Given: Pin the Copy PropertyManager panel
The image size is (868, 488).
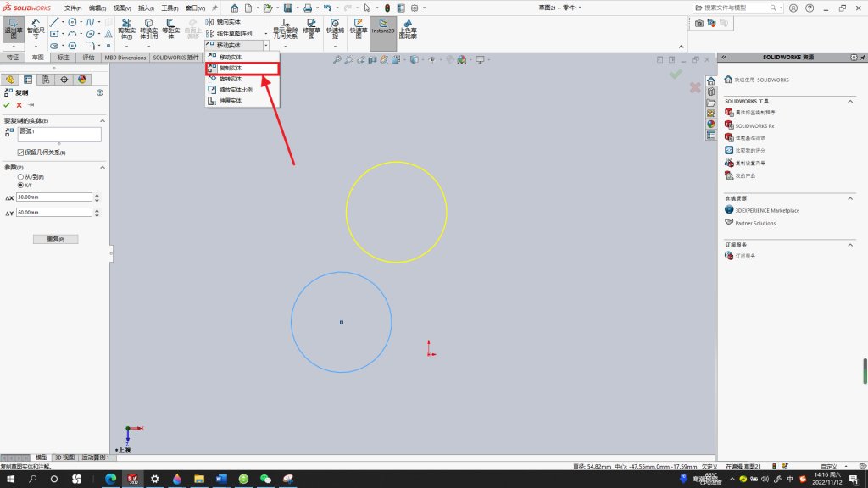Looking at the screenshot, I should [31, 104].
